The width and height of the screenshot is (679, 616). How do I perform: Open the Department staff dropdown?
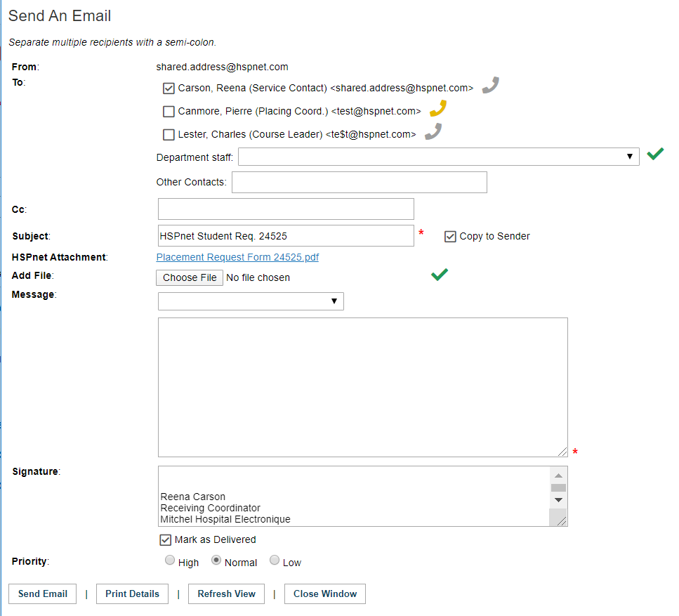click(x=439, y=157)
